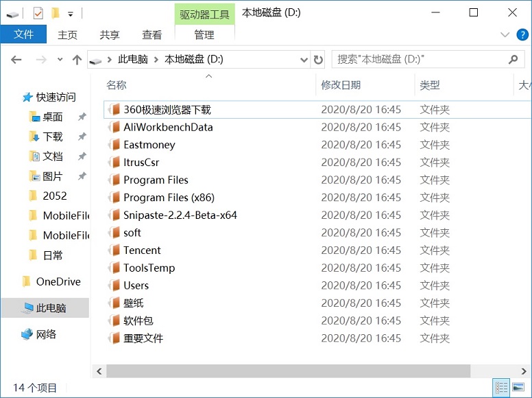Select 快速访问 in the navigation pane
The image size is (532, 398).
[x=49, y=97]
